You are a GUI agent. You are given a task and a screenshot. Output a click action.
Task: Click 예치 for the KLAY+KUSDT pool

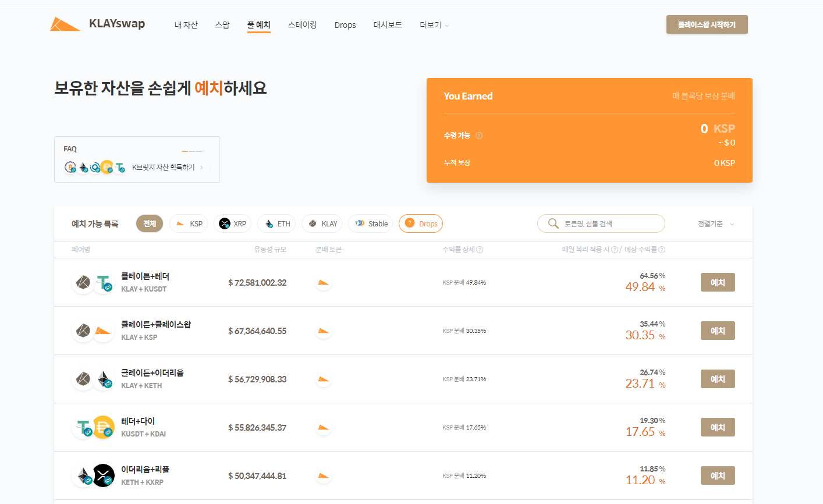coord(718,282)
